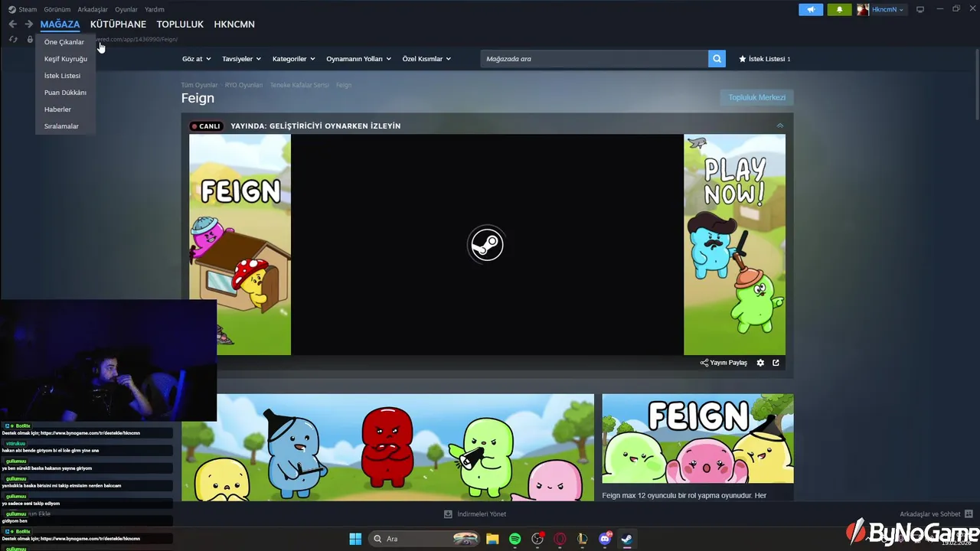This screenshot has width=980, height=551.
Task: Click the large Feign characters screenshot
Action: (387, 448)
